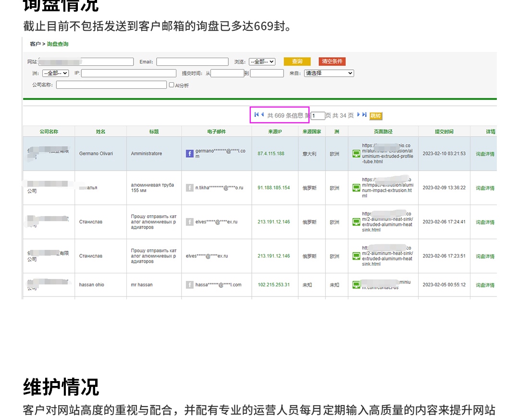Focus the IP input field

129,73
